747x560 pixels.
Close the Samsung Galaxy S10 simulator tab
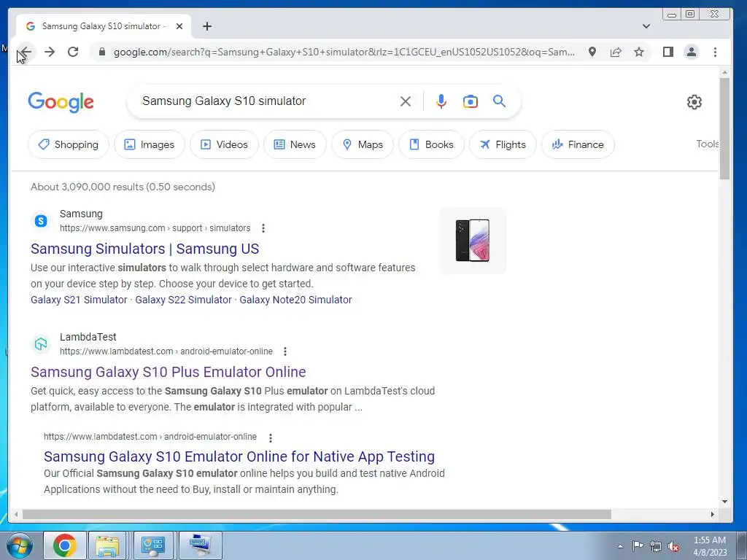[x=179, y=26]
